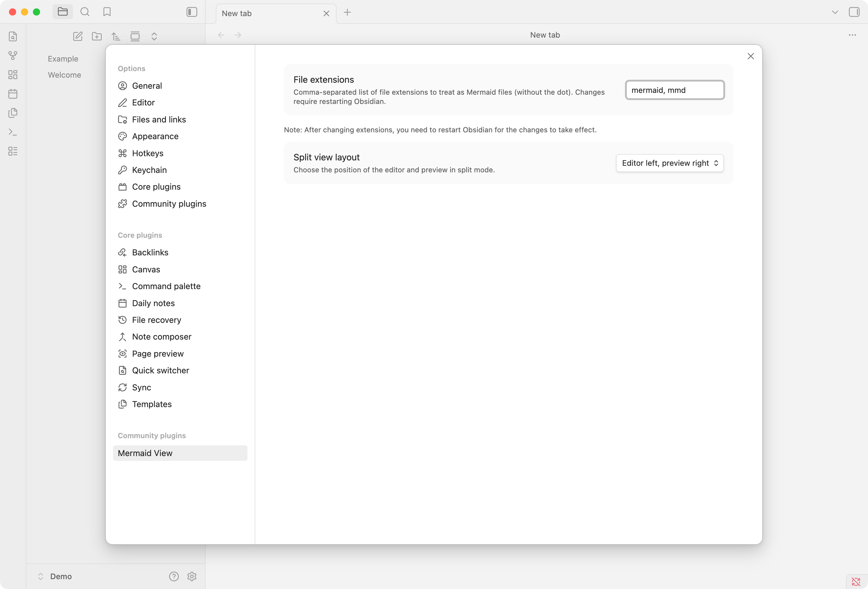Open the Hotkeys settings page
Image resolution: width=868 pixels, height=589 pixels.
point(148,153)
